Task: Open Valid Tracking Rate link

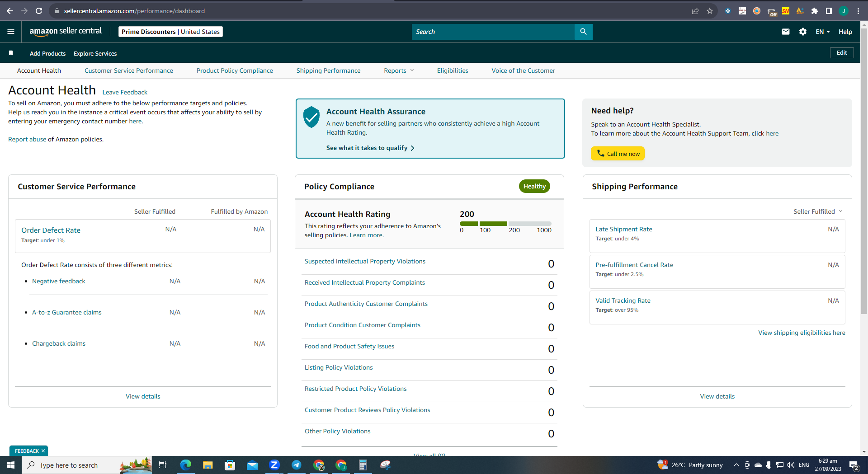Action: click(x=623, y=300)
